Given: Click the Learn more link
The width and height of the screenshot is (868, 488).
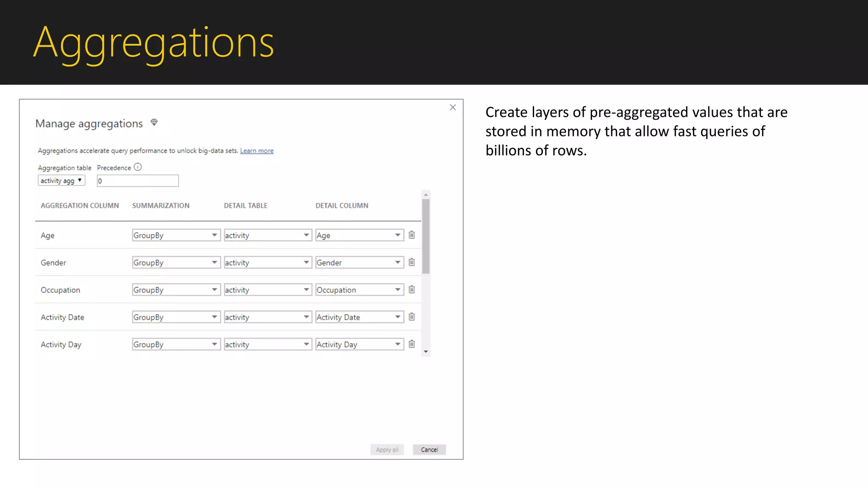Looking at the screenshot, I should [x=257, y=151].
